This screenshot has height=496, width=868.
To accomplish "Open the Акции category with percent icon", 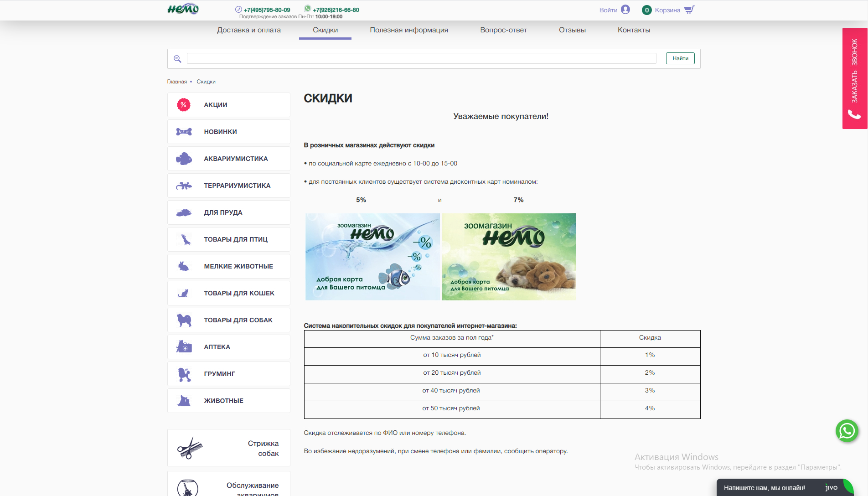I will 228,105.
